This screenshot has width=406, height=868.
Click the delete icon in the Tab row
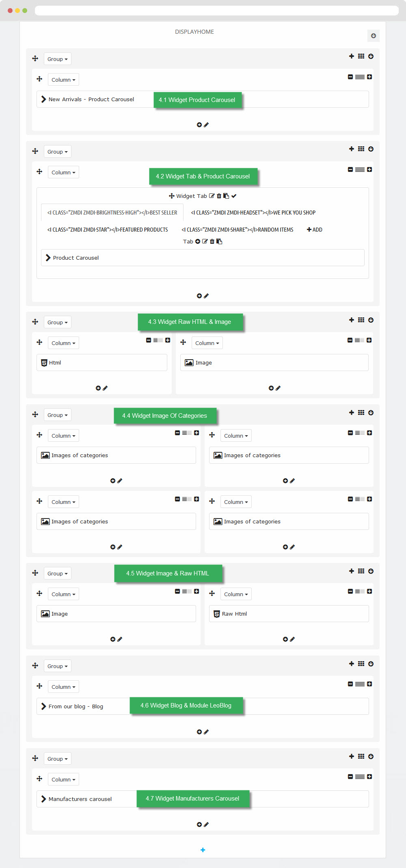click(x=212, y=241)
